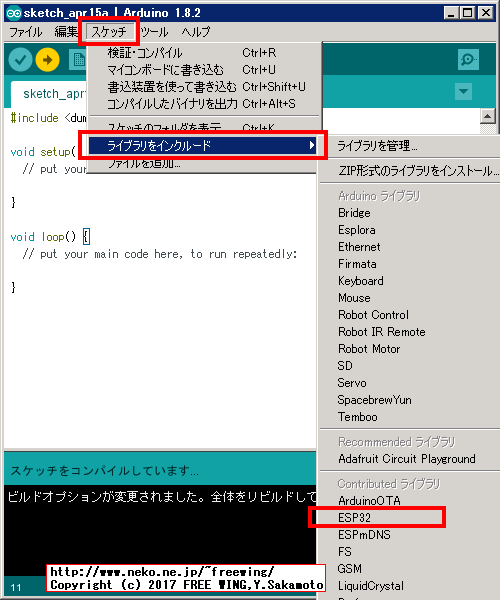Viewport: 500px width, 600px height.
Task: Click the New sketch document icon
Action: [x=78, y=60]
